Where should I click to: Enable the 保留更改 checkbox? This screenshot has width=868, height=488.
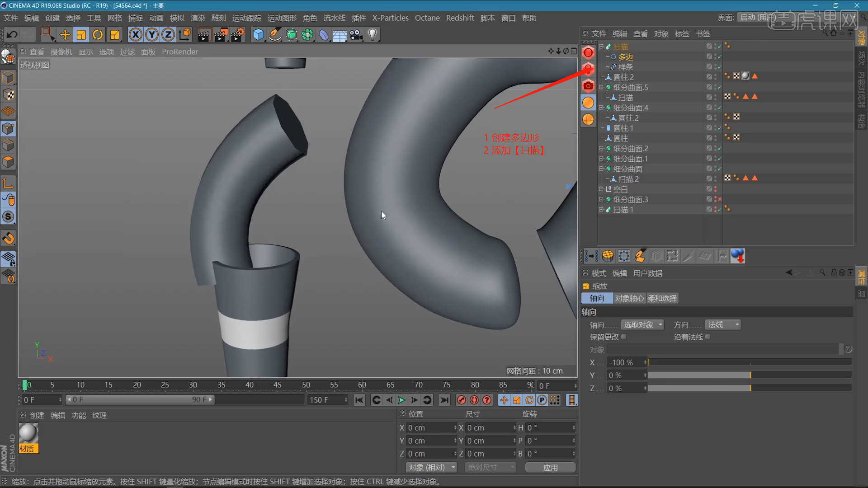(x=624, y=337)
